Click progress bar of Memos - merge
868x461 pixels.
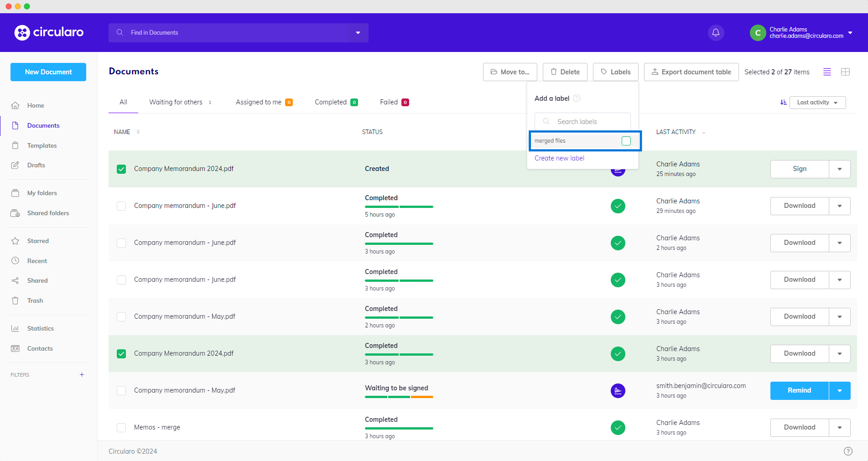(399, 429)
